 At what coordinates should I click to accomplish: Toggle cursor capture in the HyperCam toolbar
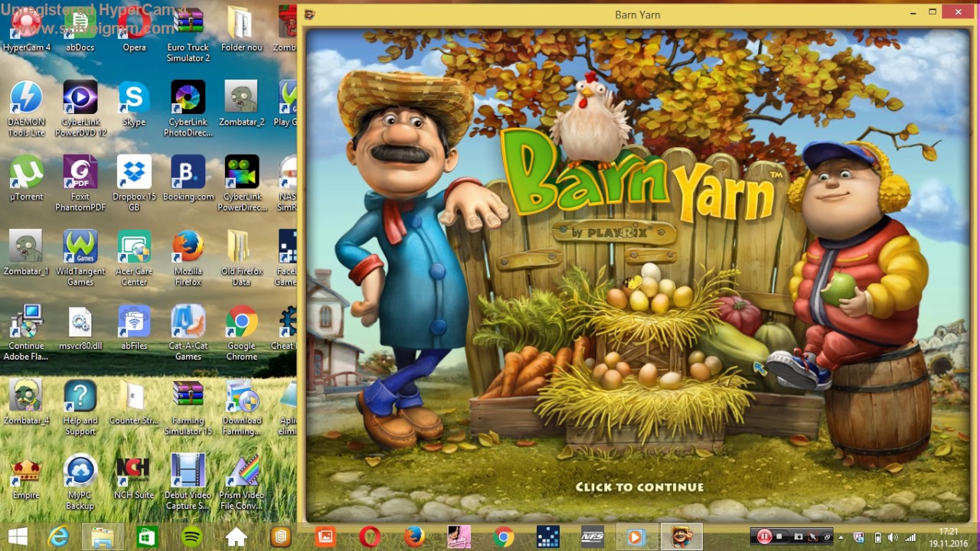coord(812,536)
